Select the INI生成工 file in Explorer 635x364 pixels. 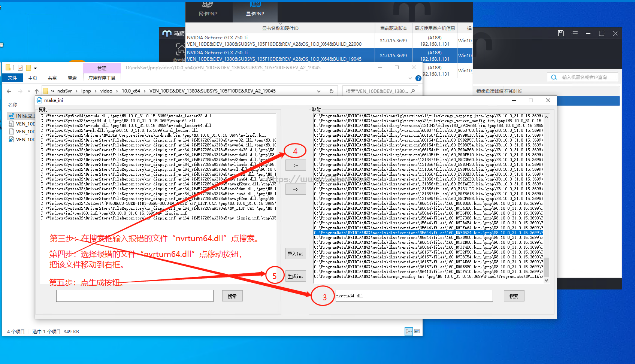pos(22,116)
